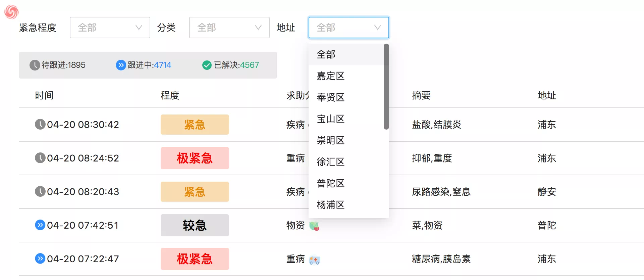
Task: Click category 重病 on row 08:24:52
Action: pyautogui.click(x=296, y=158)
